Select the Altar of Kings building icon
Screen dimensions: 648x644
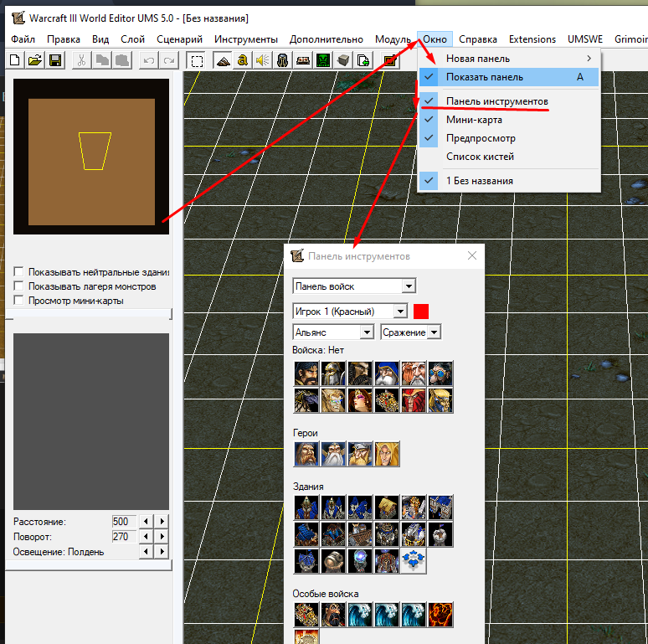(414, 507)
